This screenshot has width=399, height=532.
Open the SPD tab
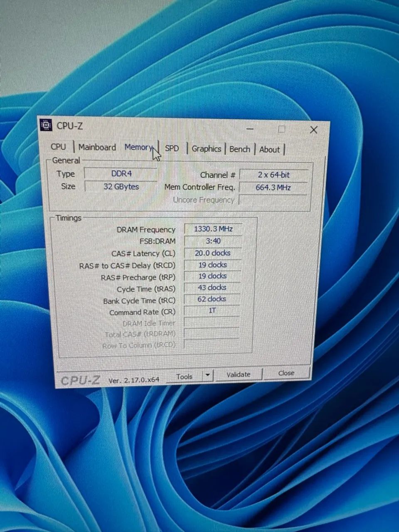(x=172, y=148)
